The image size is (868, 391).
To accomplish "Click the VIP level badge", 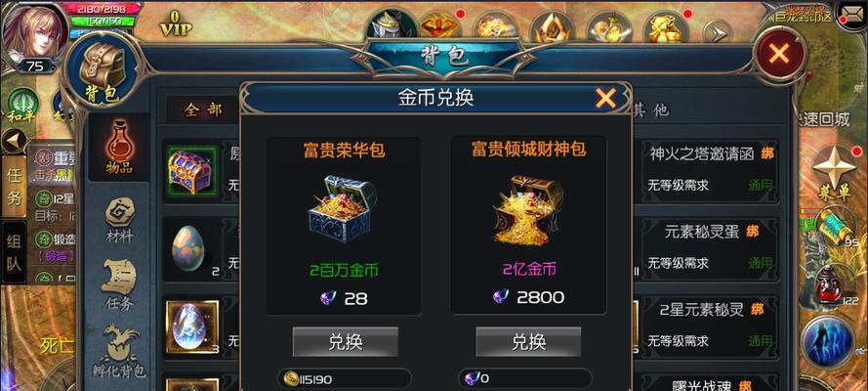I will pyautogui.click(x=176, y=23).
